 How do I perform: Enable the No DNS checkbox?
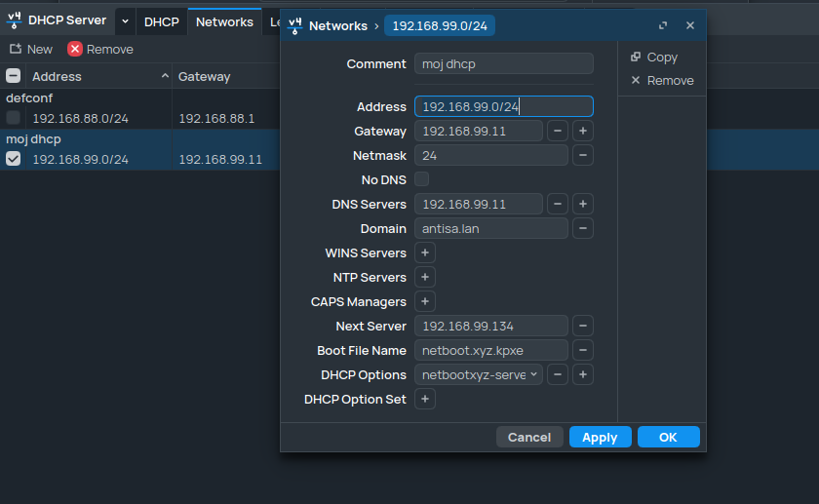[x=422, y=179]
